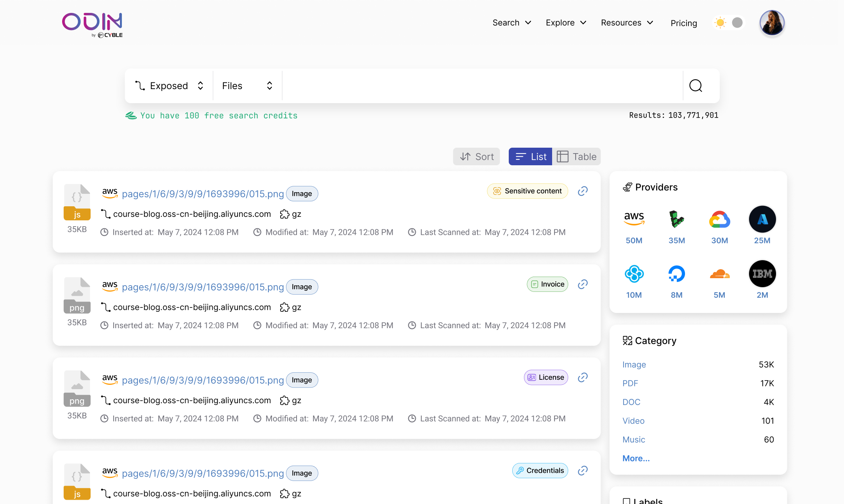Copy link of Sensitive content result
Screen dimensions: 844x504
click(583, 191)
